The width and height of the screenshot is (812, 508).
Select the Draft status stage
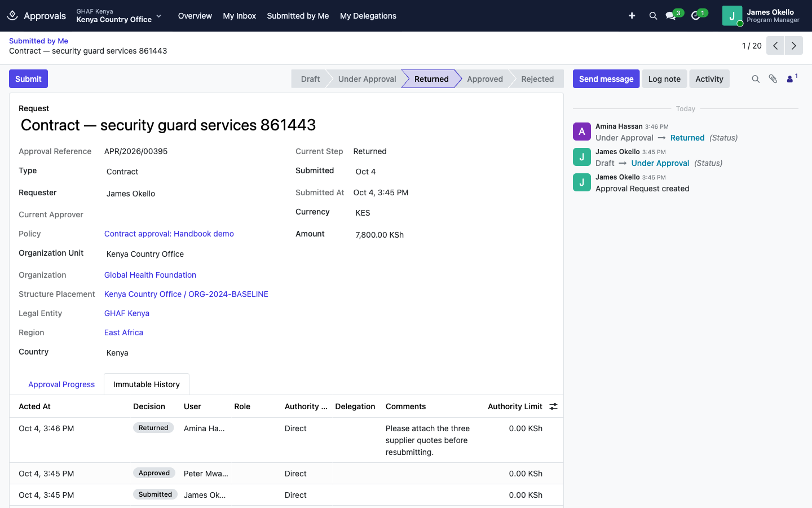click(310, 79)
